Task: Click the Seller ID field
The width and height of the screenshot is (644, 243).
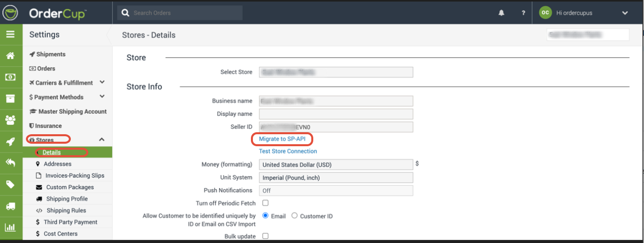Action: pyautogui.click(x=336, y=127)
